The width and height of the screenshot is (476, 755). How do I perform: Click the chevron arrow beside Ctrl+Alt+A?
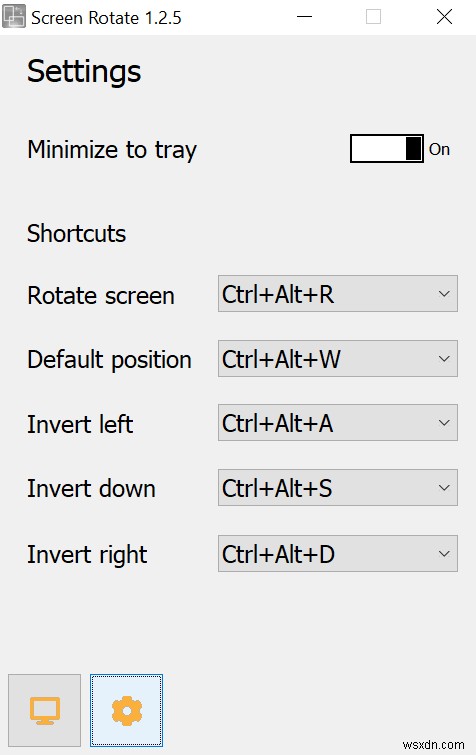click(444, 423)
